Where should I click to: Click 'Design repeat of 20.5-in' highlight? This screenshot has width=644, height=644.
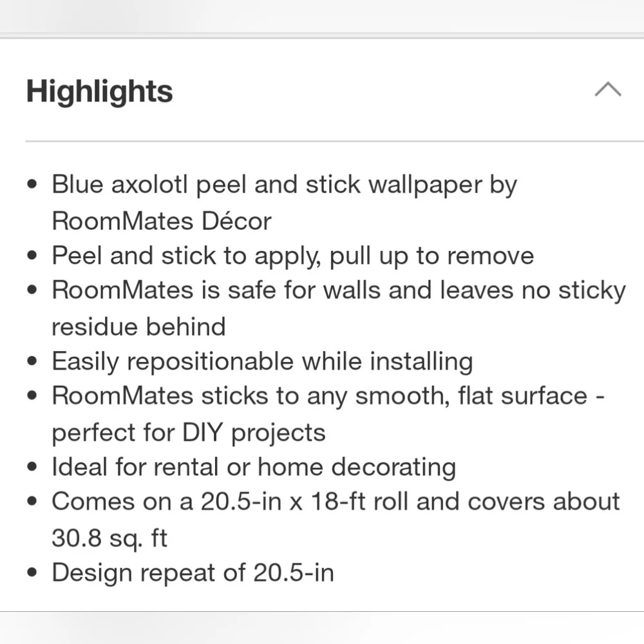[193, 573]
